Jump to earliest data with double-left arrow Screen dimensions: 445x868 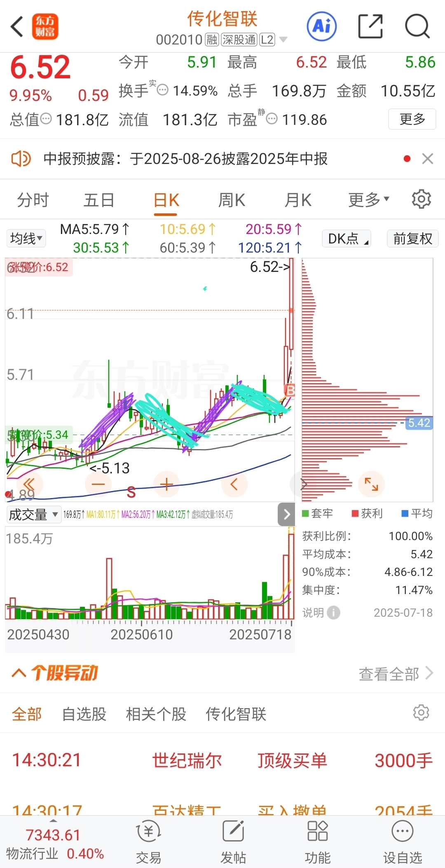pos(29,484)
